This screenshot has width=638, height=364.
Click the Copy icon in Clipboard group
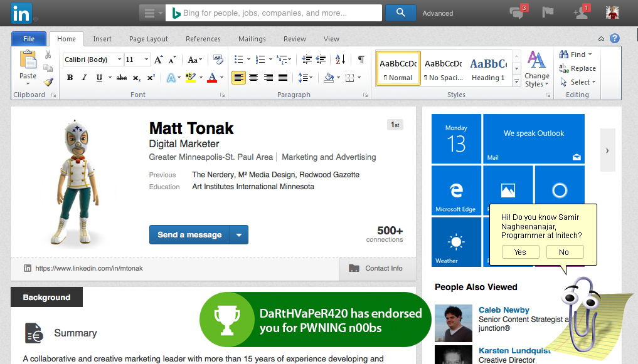[48, 68]
